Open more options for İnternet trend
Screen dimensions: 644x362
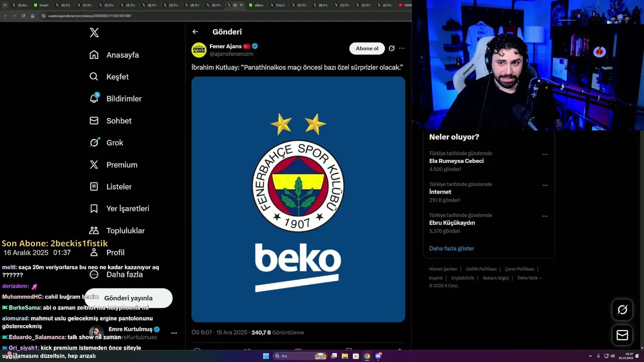545,185
